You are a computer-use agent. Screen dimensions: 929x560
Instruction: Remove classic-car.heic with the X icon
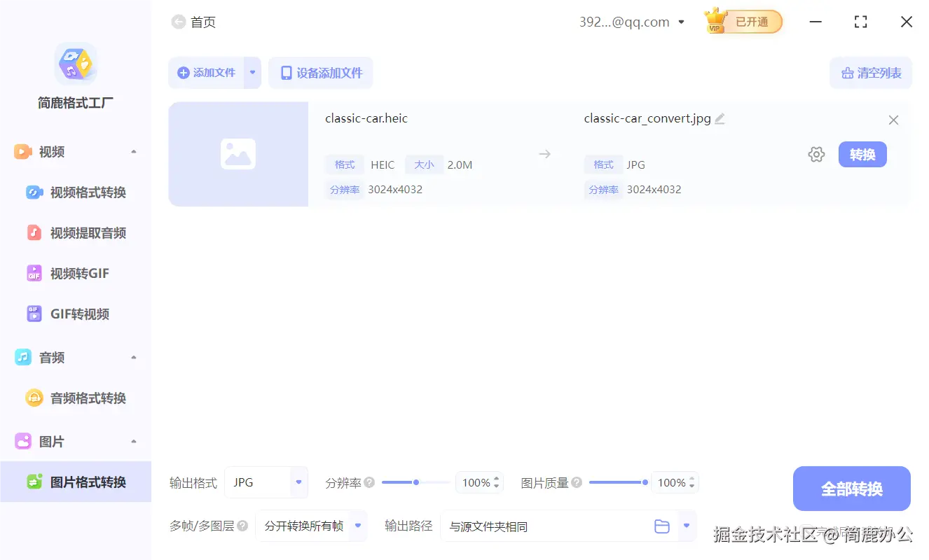click(893, 120)
